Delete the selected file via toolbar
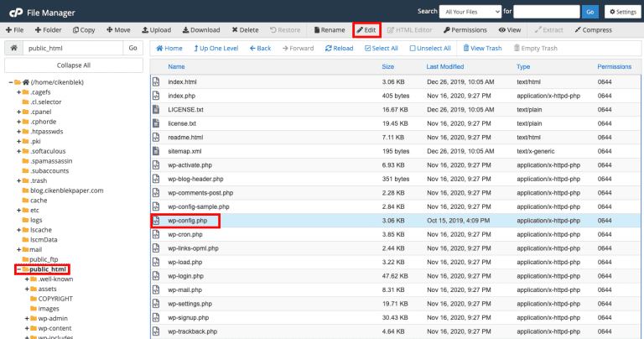 (245, 30)
